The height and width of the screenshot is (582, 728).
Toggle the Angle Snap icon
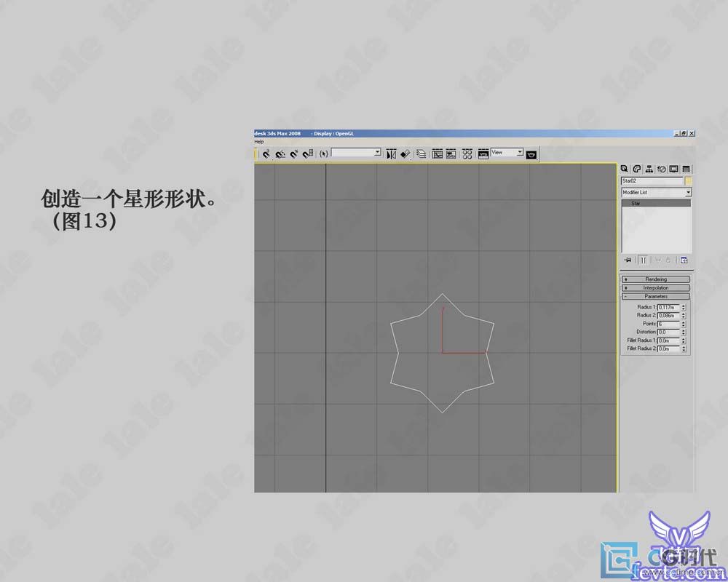click(x=280, y=154)
